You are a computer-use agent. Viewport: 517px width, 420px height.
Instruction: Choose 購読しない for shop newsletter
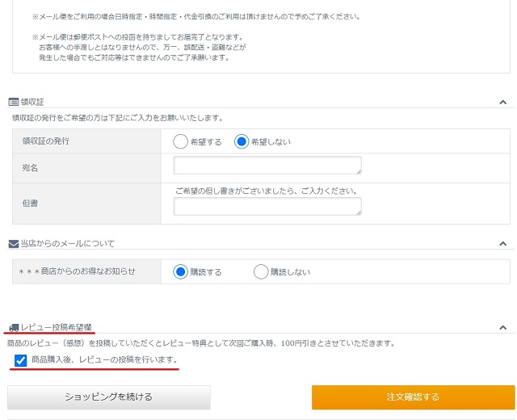261,271
